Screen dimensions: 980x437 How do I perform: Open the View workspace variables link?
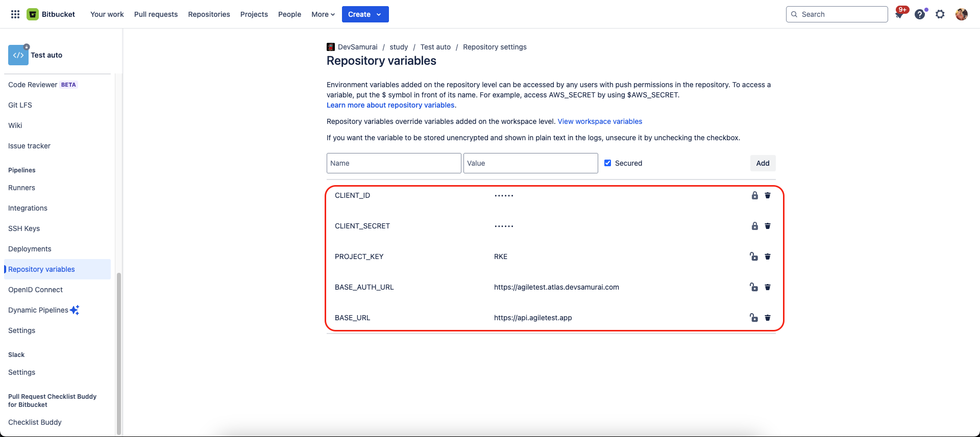coord(600,121)
